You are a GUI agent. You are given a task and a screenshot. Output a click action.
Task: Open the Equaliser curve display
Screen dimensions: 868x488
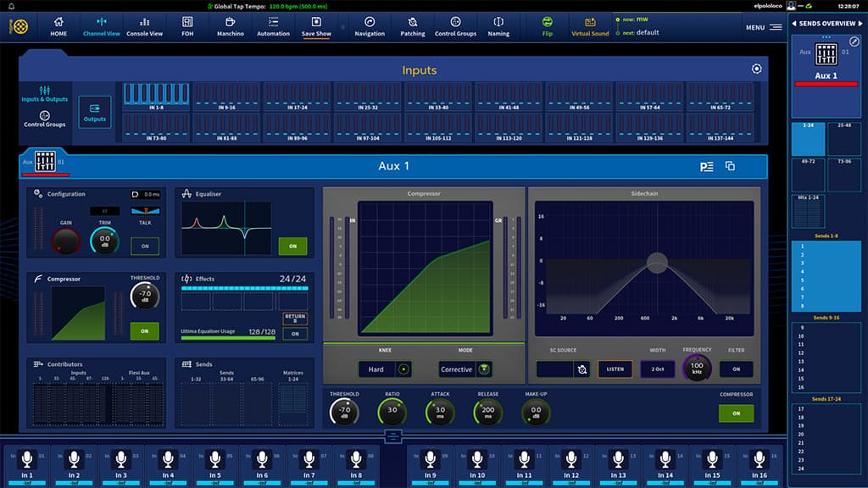tap(226, 228)
